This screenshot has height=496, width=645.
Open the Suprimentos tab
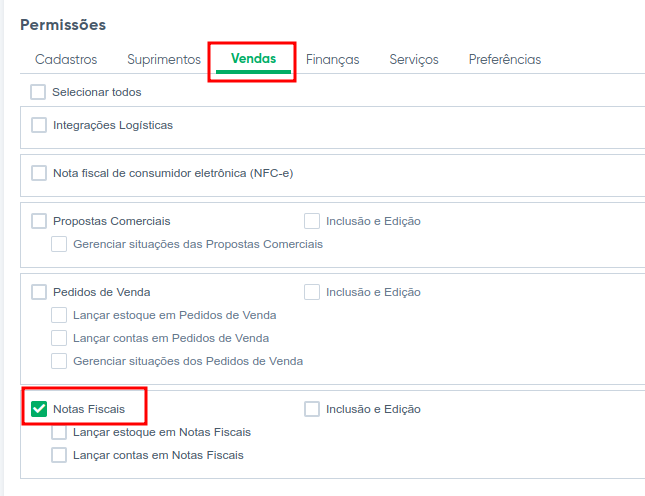point(164,59)
